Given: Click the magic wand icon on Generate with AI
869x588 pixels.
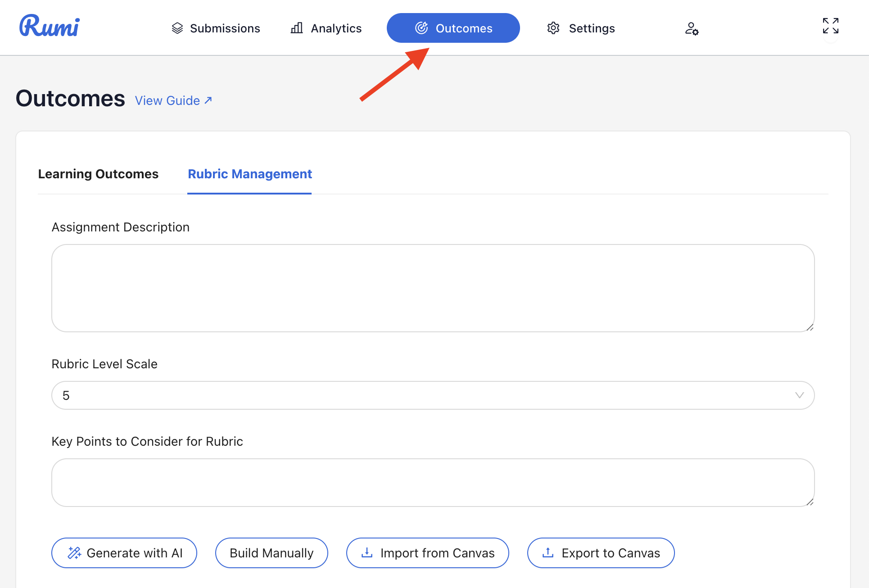Looking at the screenshot, I should click(74, 553).
